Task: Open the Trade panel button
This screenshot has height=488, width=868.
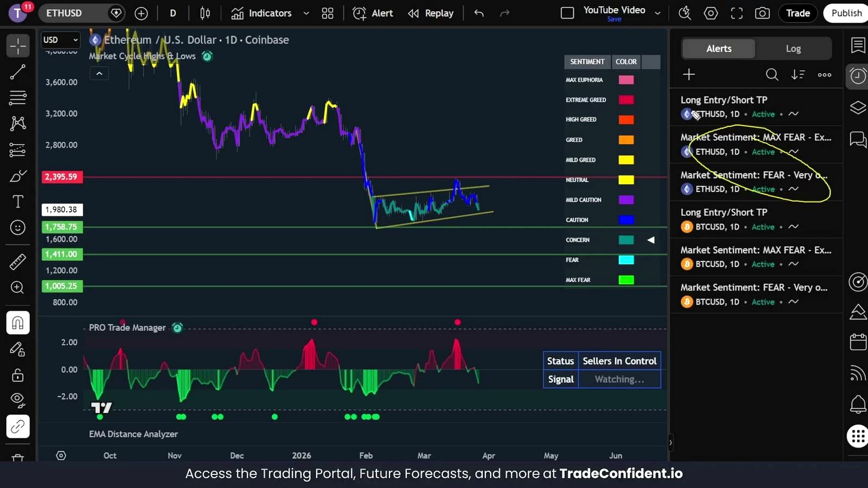Action: (x=798, y=13)
